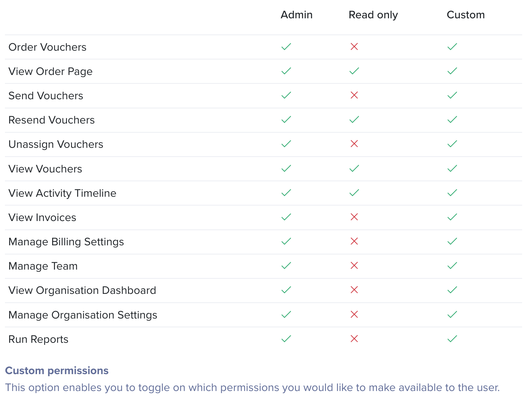Click the View Vouchers row label
532x416 pixels.
pyautogui.click(x=45, y=169)
